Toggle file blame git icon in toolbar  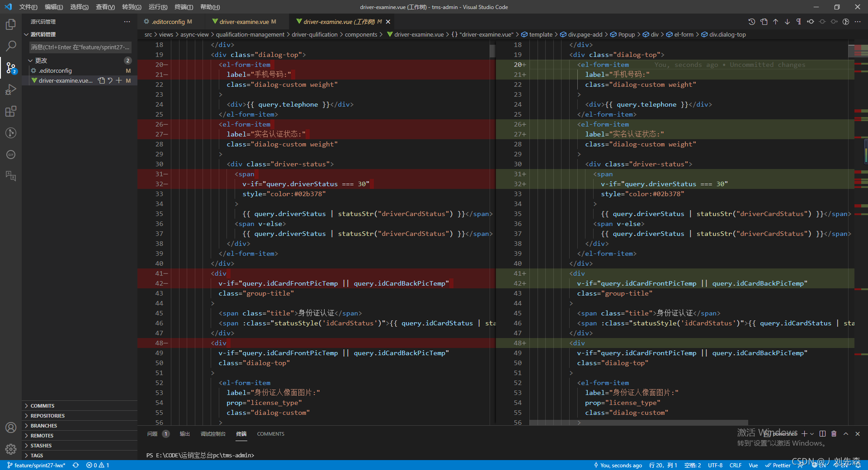(846, 22)
